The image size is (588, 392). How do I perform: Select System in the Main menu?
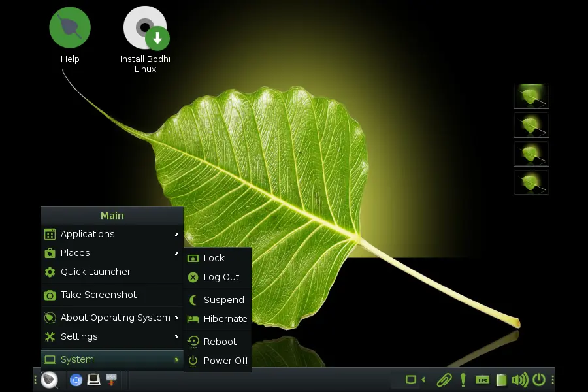click(x=112, y=359)
